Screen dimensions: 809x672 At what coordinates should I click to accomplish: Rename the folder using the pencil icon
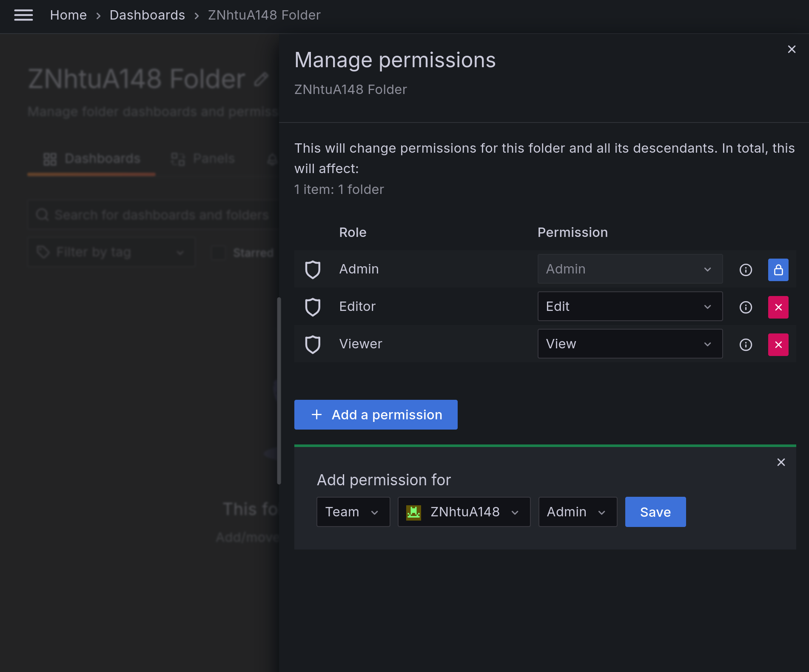pos(262,79)
